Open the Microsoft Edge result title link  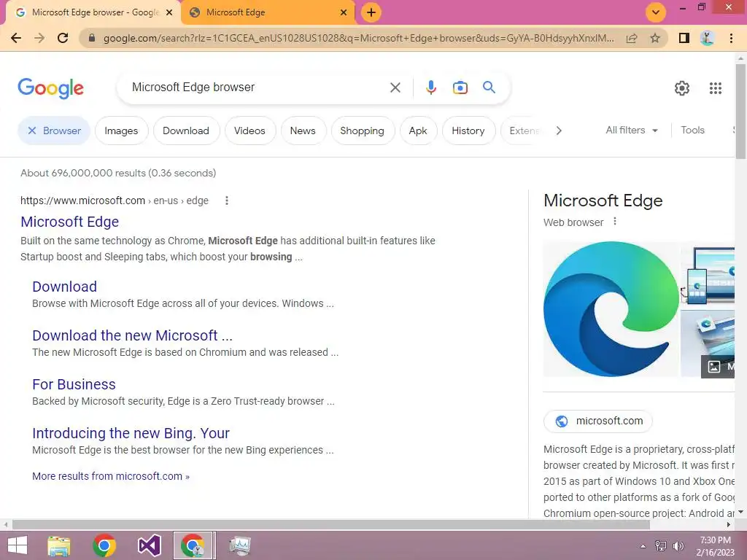click(69, 222)
